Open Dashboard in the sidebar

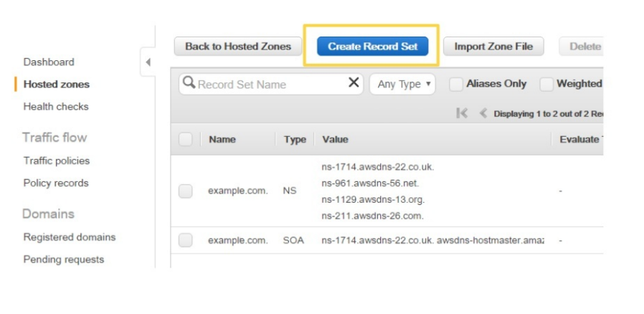(x=49, y=62)
